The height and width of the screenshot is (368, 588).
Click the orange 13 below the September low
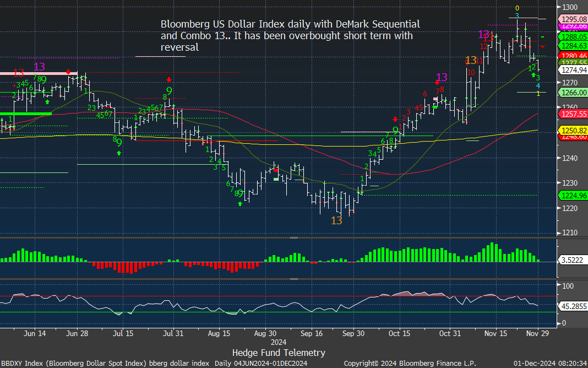coord(336,220)
